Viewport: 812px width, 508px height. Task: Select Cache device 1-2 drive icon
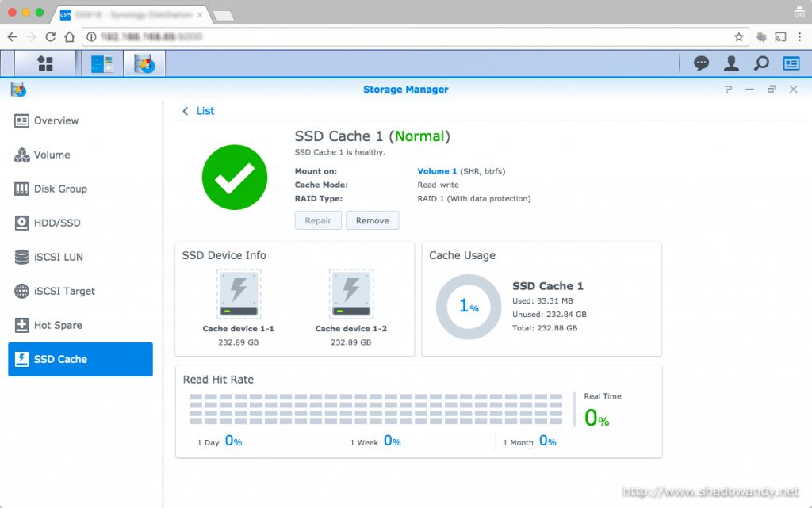350,293
